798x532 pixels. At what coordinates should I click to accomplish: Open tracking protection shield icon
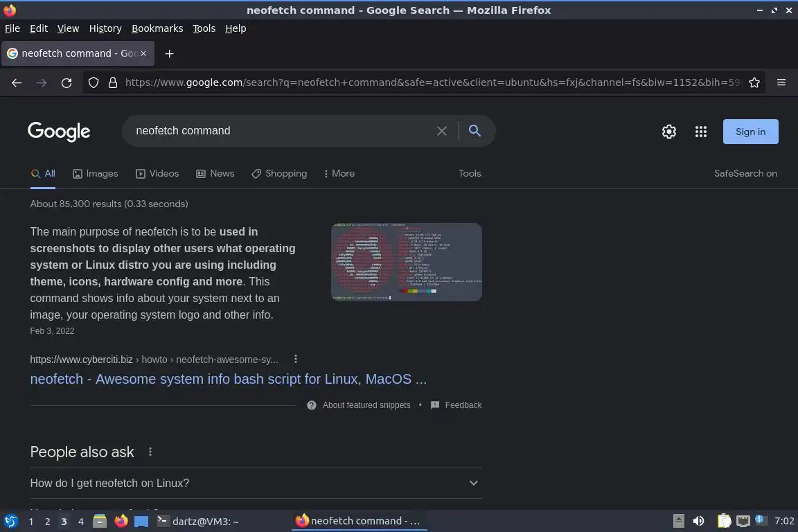pos(93,82)
